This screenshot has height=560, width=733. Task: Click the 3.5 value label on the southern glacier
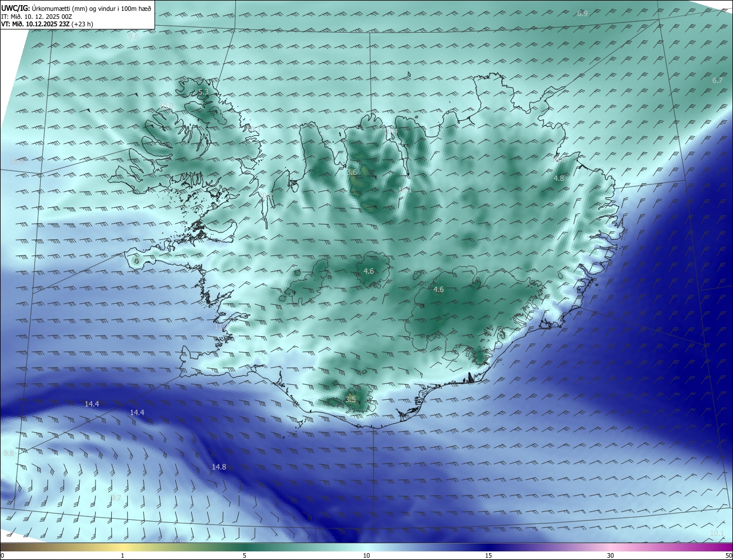point(350,400)
